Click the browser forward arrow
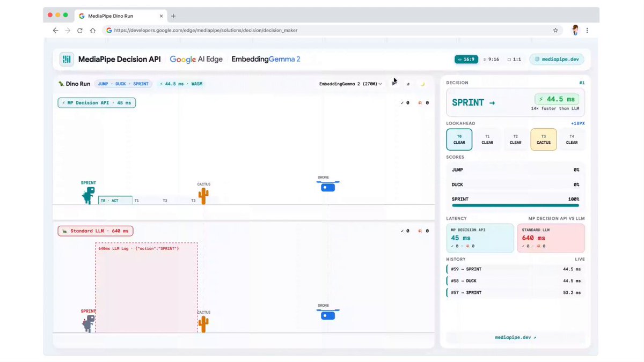644x362 pixels. (68, 31)
